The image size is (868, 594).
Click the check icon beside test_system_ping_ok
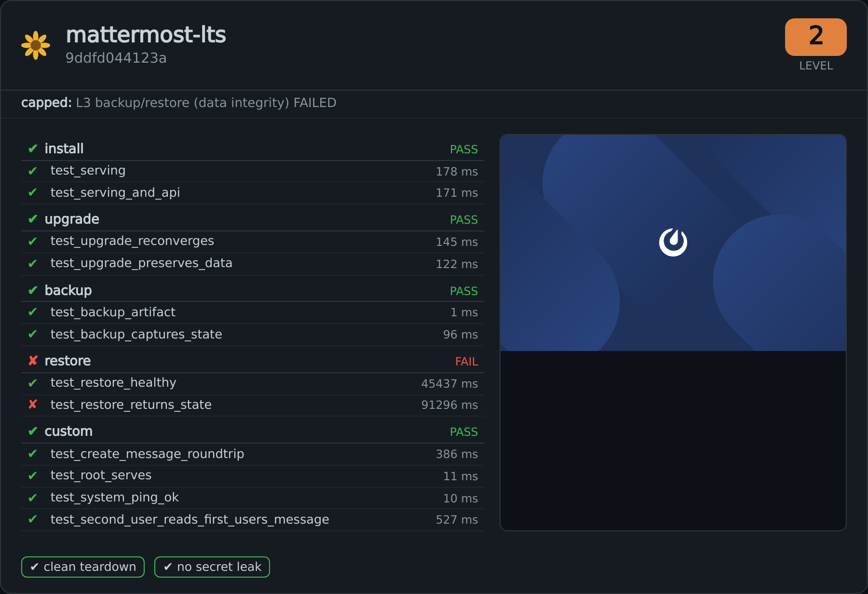[33, 498]
